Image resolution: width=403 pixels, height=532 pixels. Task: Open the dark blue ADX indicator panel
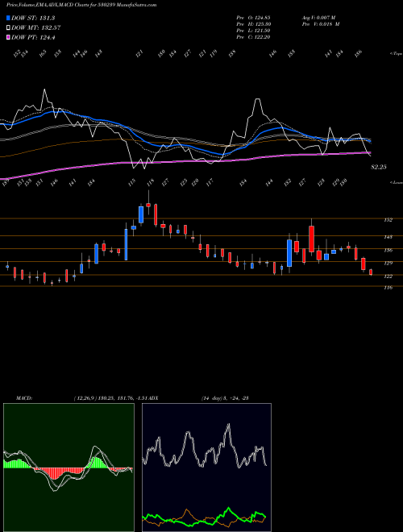[x=206, y=468]
